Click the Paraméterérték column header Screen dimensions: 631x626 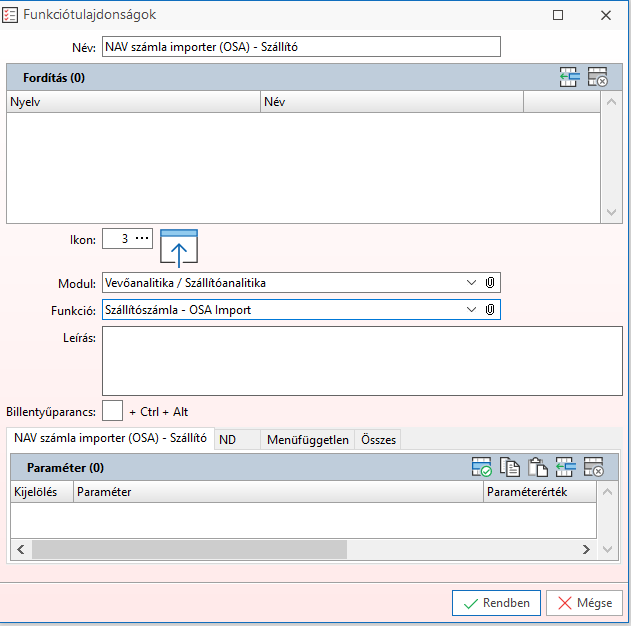pyautogui.click(x=540, y=492)
